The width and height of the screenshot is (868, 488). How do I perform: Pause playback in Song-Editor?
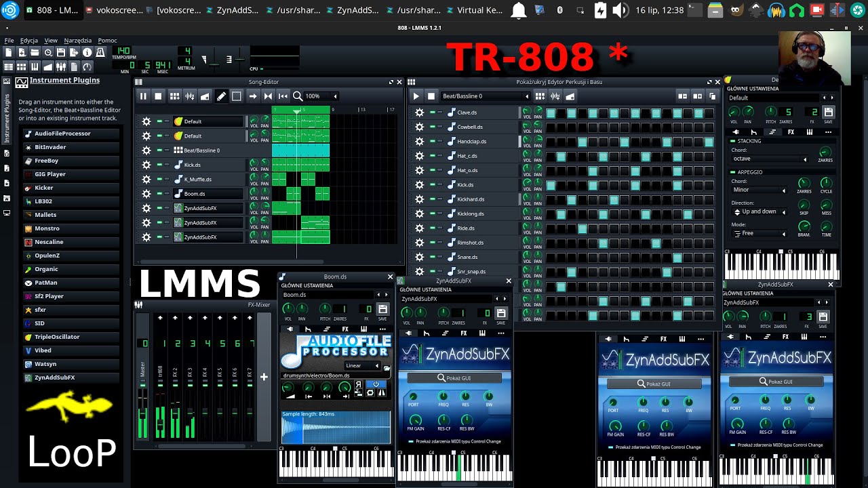coord(143,96)
